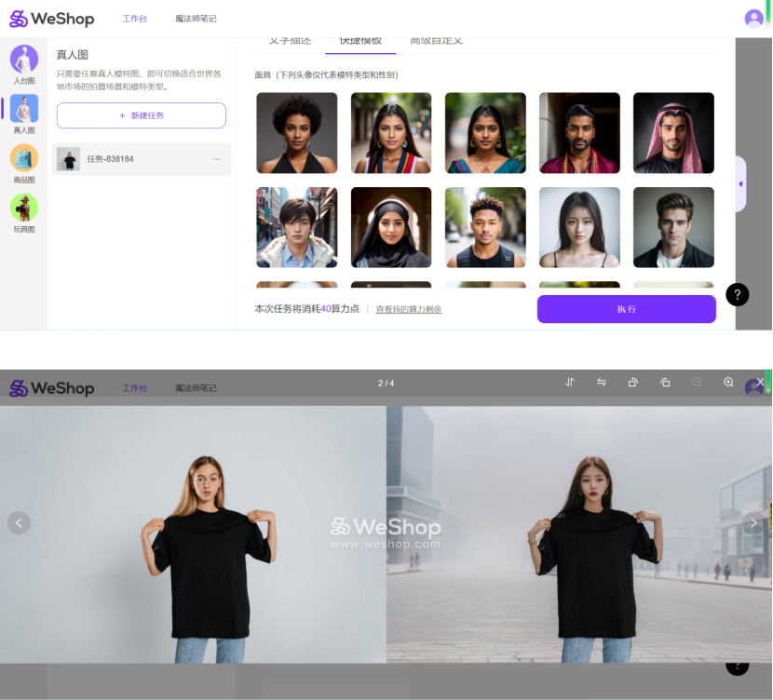Click original blonde model photo in viewer
The width and height of the screenshot is (773, 700).
tap(194, 534)
